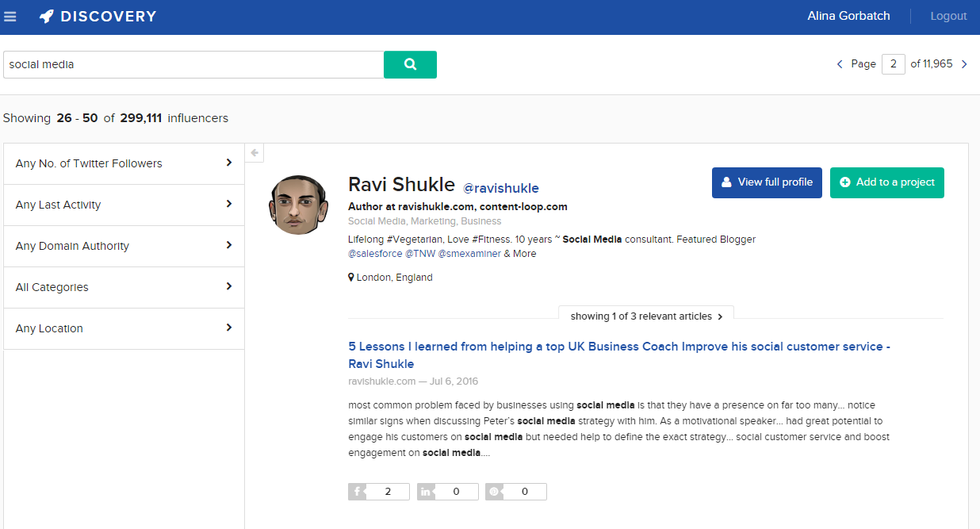Focus the social media search field

pyautogui.click(x=193, y=65)
